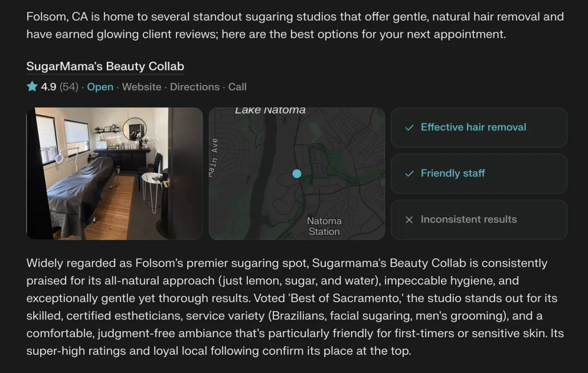Select the Inconsistent results review chip

coord(479,220)
